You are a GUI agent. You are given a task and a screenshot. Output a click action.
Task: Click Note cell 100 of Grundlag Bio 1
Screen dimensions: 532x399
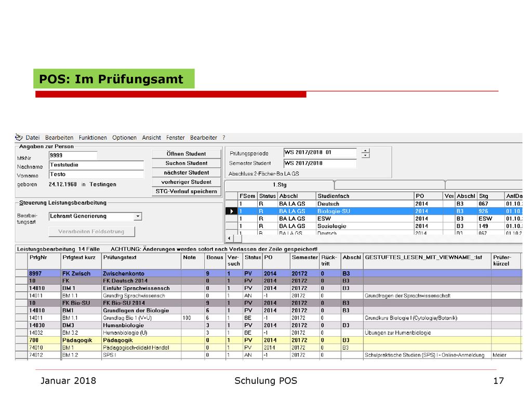(192, 318)
